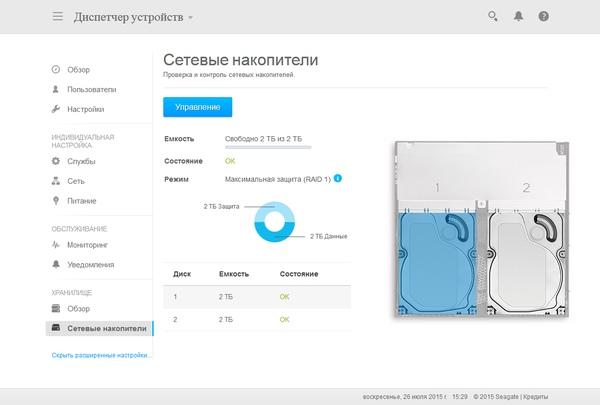
Task: Click the Сеть network icon
Action: (56, 181)
